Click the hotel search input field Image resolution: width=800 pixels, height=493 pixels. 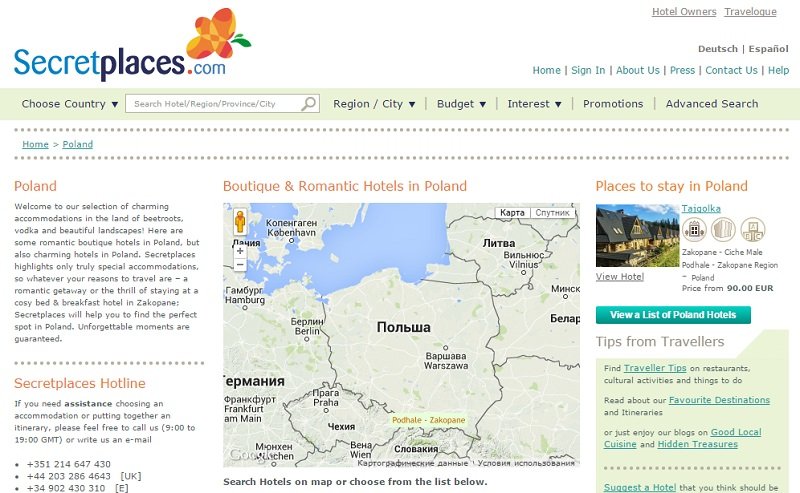(215, 104)
